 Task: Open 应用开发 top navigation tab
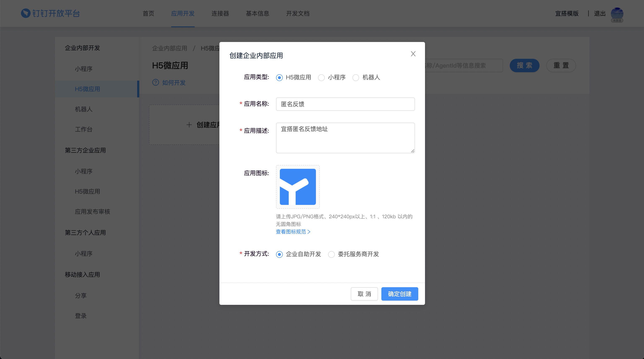183,13
